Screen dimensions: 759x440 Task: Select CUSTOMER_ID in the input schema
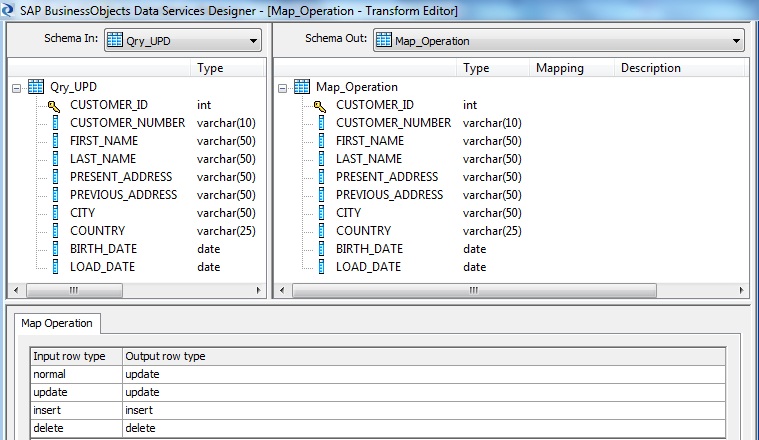109,105
